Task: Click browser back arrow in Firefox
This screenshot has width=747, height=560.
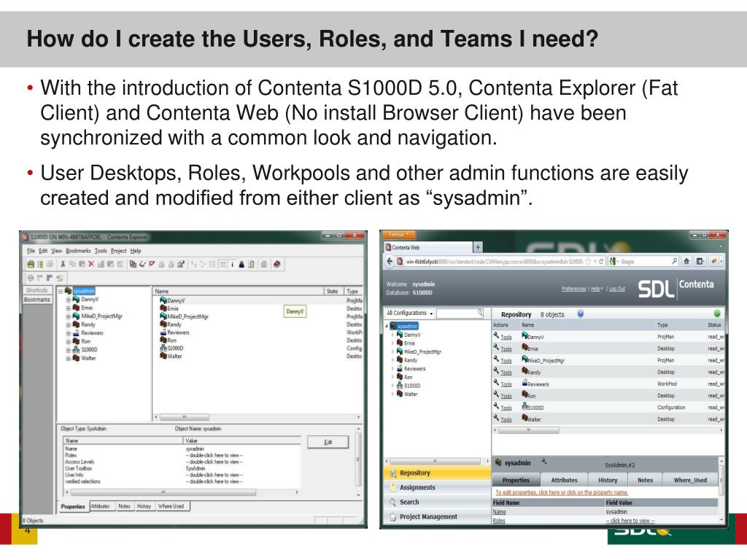Action: 390,262
